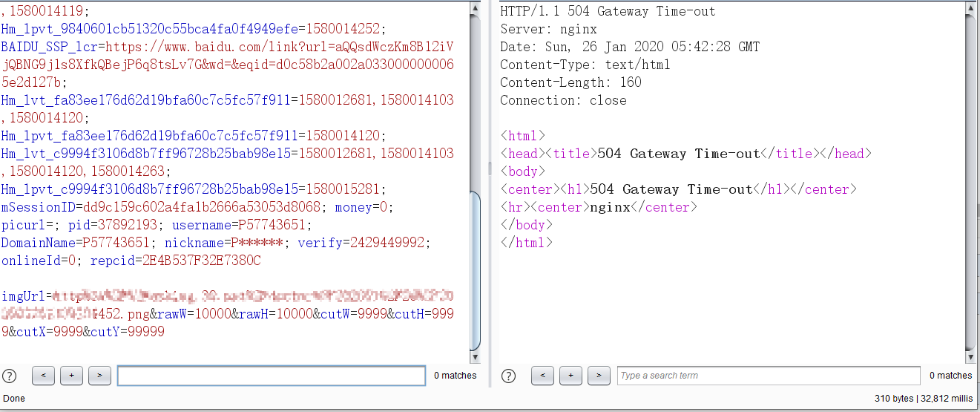Click the 'Content-Type: text/html' header
Viewport: 980px width, 412px height.
585,65
